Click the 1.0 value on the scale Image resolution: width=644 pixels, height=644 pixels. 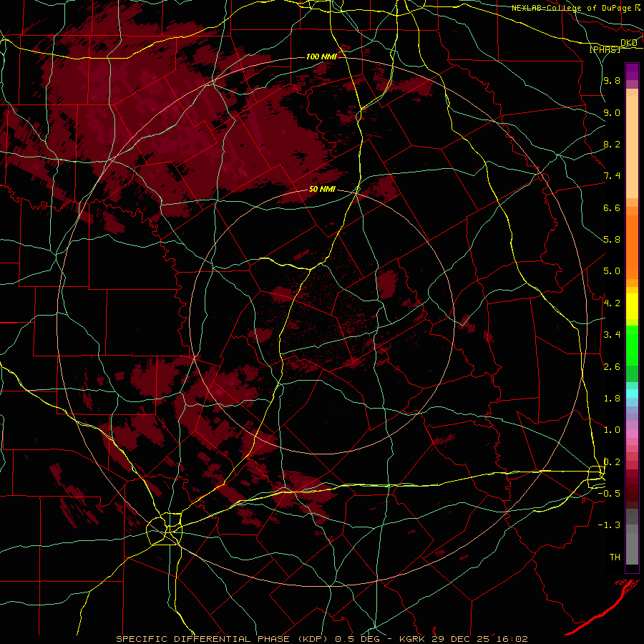pyautogui.click(x=612, y=430)
